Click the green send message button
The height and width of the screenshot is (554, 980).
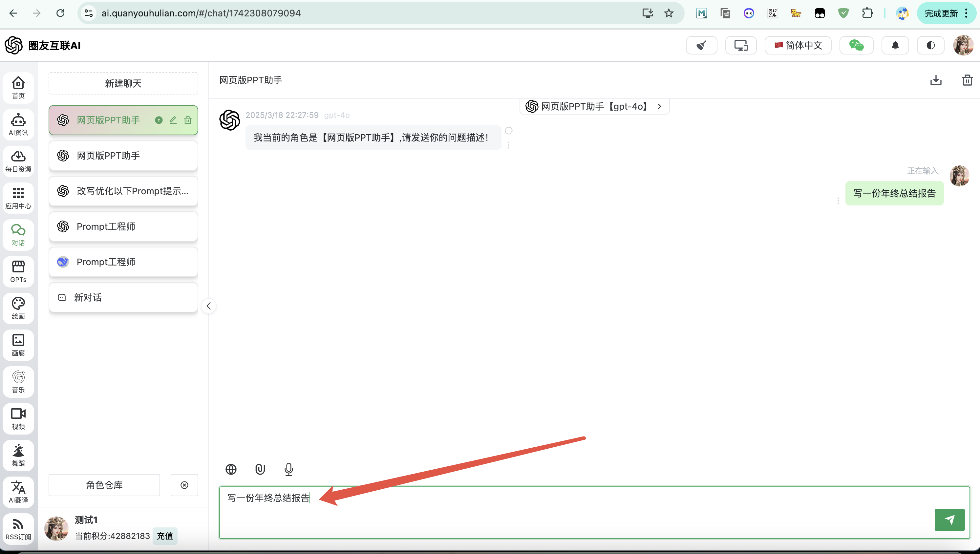coord(949,519)
